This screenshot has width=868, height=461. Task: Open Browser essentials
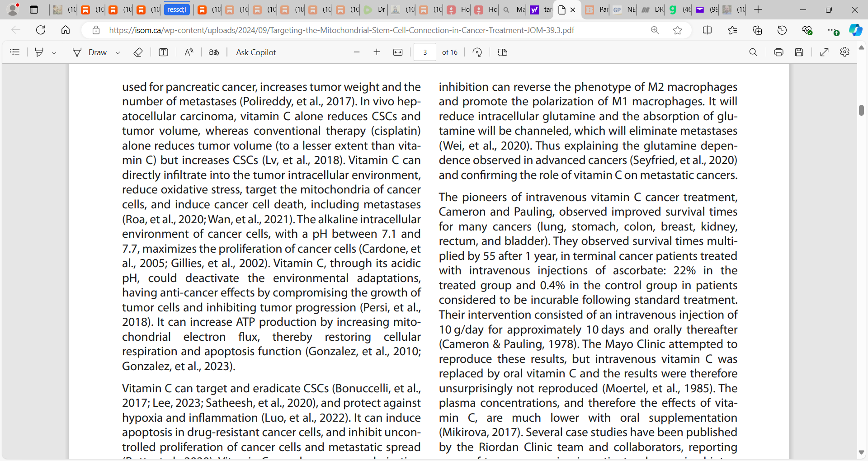coord(807,30)
